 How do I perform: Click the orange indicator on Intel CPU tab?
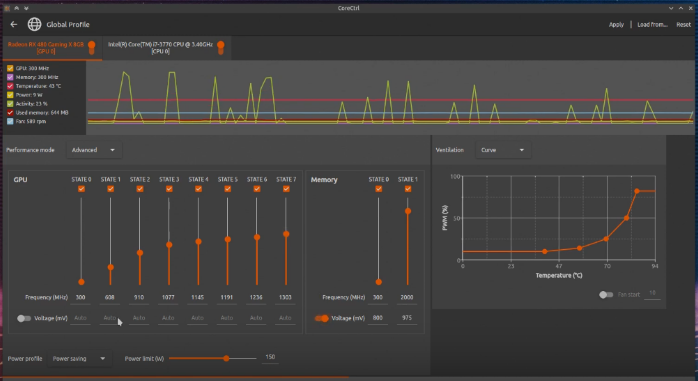pyautogui.click(x=220, y=47)
